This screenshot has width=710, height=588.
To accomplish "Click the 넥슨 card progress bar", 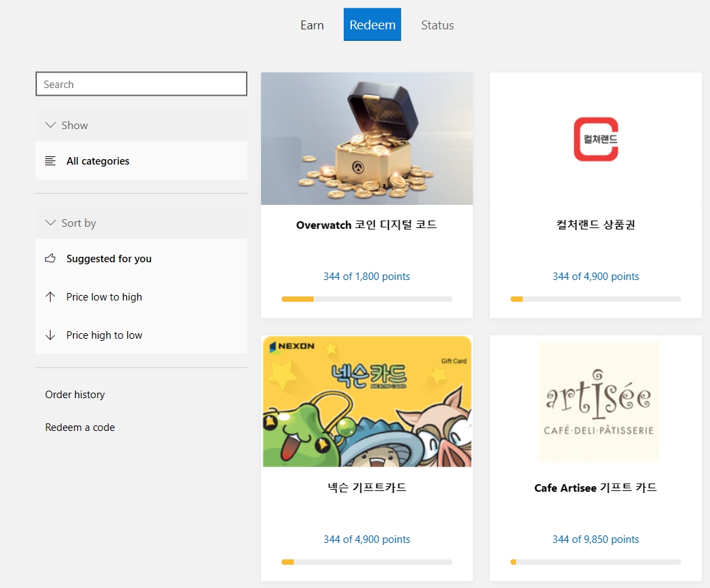I will point(367,562).
